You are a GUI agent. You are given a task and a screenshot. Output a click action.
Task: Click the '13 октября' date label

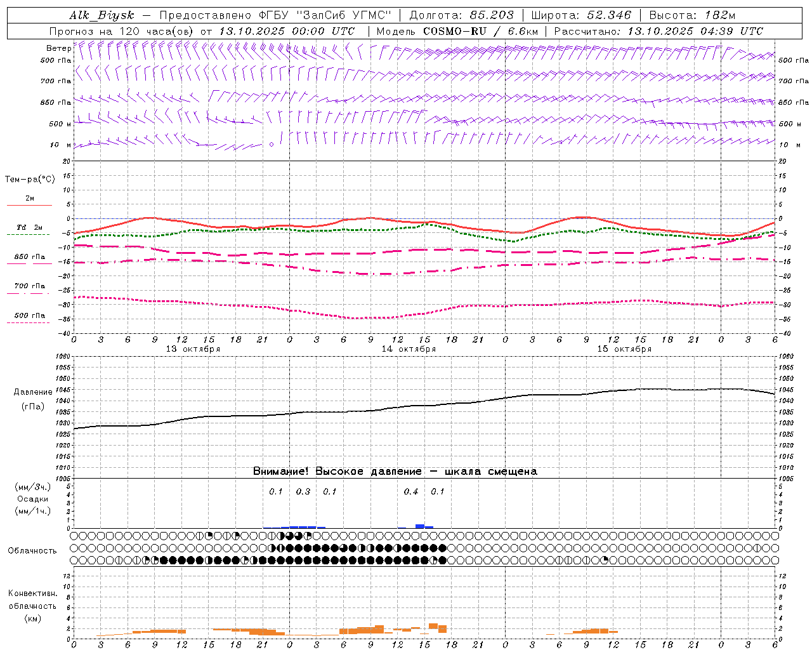point(193,349)
